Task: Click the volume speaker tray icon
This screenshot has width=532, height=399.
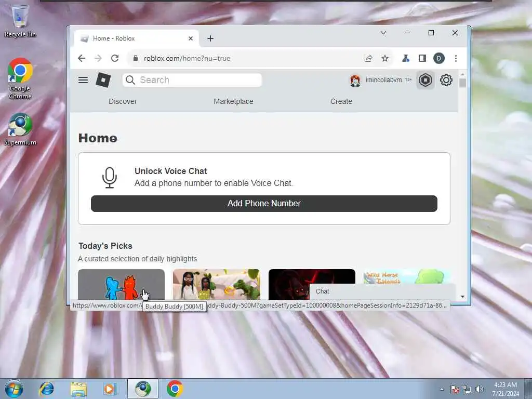Action: click(479, 389)
